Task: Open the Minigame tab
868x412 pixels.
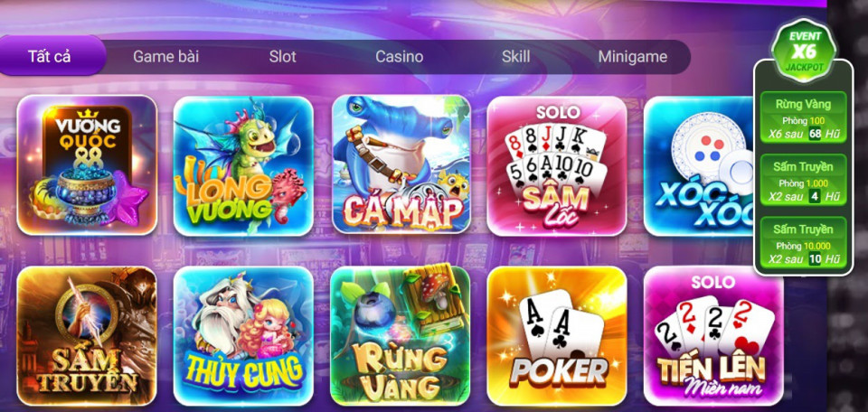Action: click(x=633, y=56)
